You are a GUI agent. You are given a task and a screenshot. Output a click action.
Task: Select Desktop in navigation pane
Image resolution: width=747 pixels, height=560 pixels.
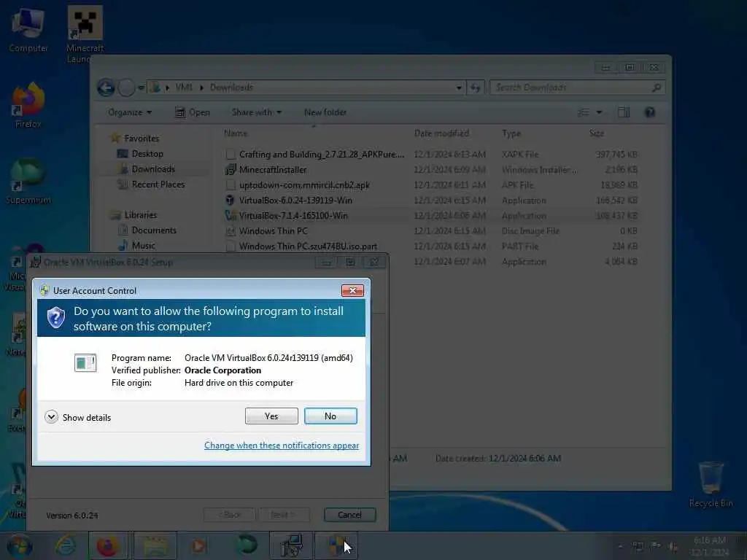[x=147, y=154]
